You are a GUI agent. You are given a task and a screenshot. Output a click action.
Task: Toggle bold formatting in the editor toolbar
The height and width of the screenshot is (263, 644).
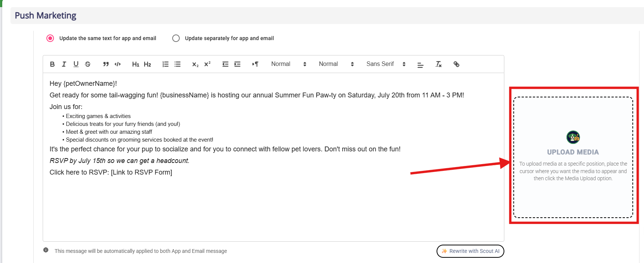[x=52, y=64]
